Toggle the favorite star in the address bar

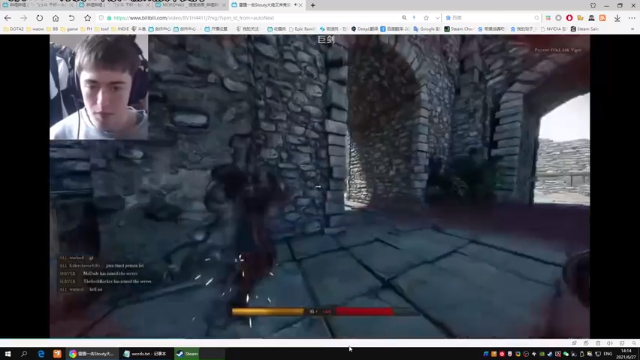click(426, 18)
